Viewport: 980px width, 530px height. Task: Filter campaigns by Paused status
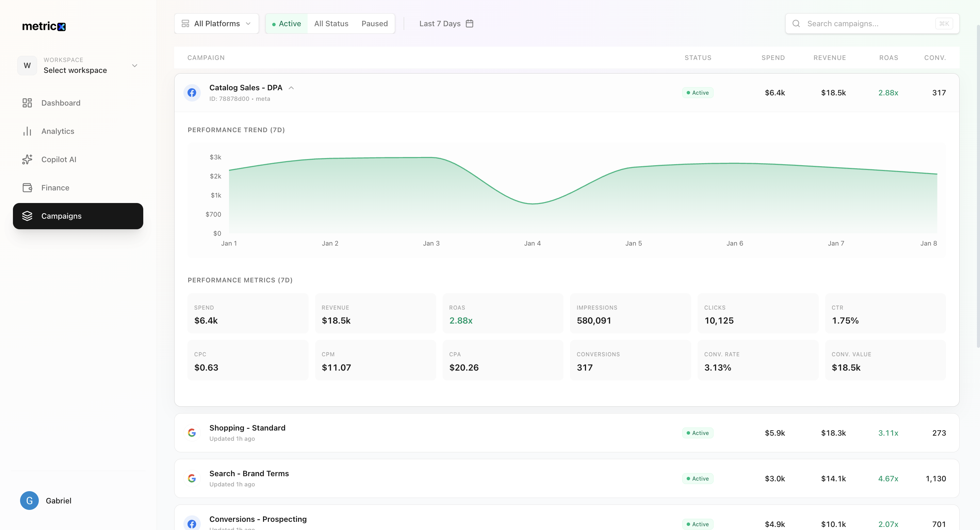coord(374,24)
